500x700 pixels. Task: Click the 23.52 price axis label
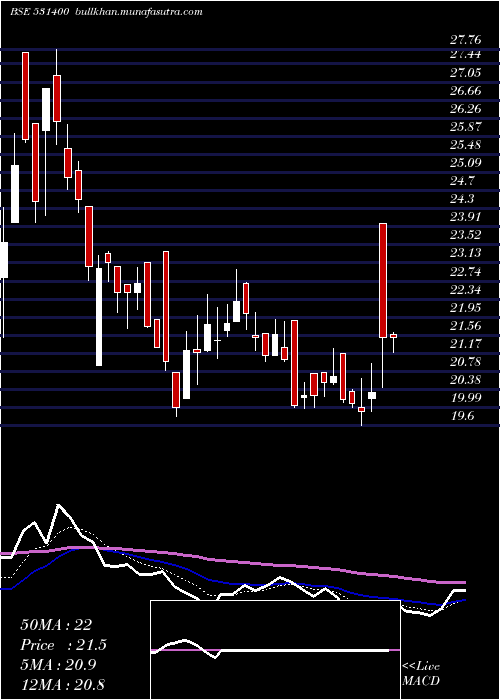(x=466, y=235)
